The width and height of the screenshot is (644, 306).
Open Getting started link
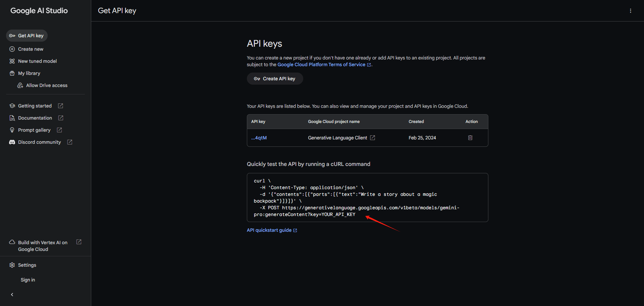click(x=35, y=106)
